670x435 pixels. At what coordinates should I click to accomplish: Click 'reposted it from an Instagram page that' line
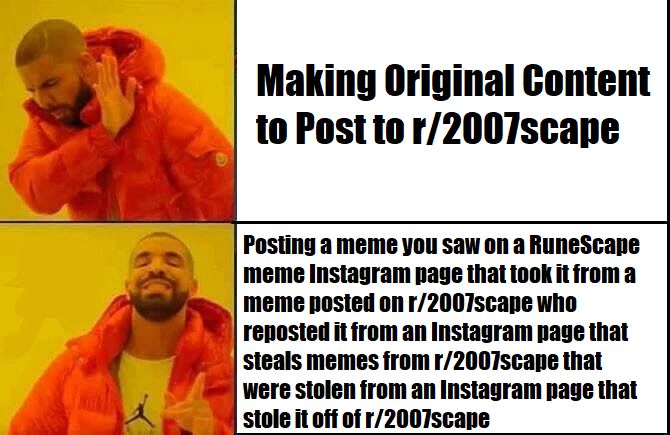436,332
